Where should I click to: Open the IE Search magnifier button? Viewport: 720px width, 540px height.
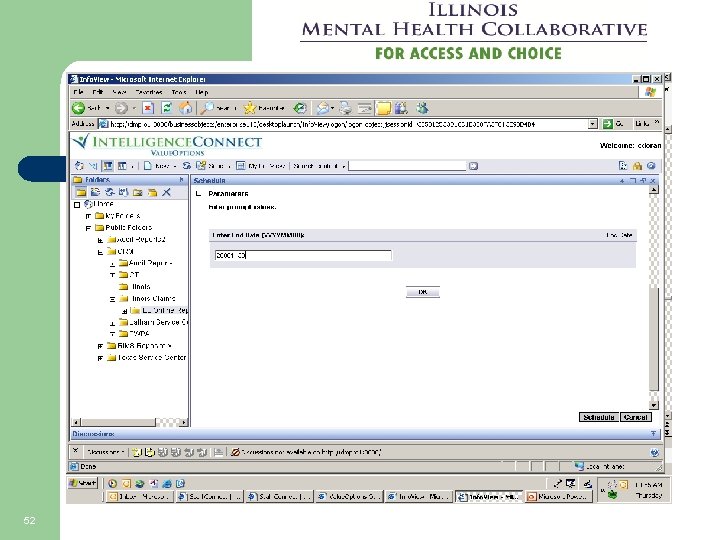pos(219,108)
